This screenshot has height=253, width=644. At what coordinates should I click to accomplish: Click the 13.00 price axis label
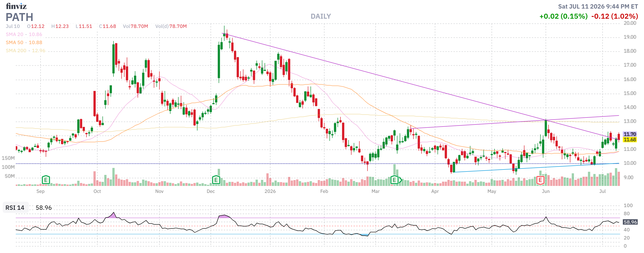tap(630, 121)
